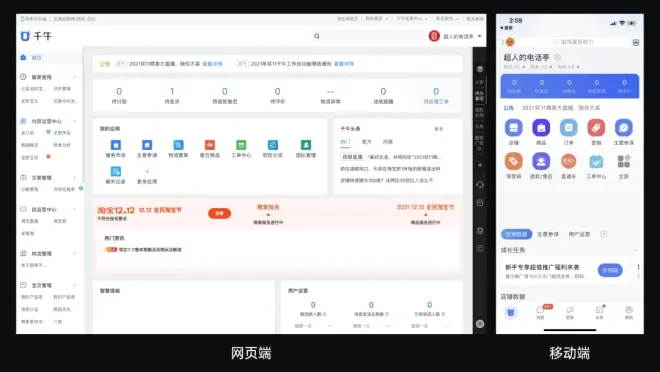Open 查看详情 link after 双11商家大直播 notice
Screen dimensions: 660x372
212,64
